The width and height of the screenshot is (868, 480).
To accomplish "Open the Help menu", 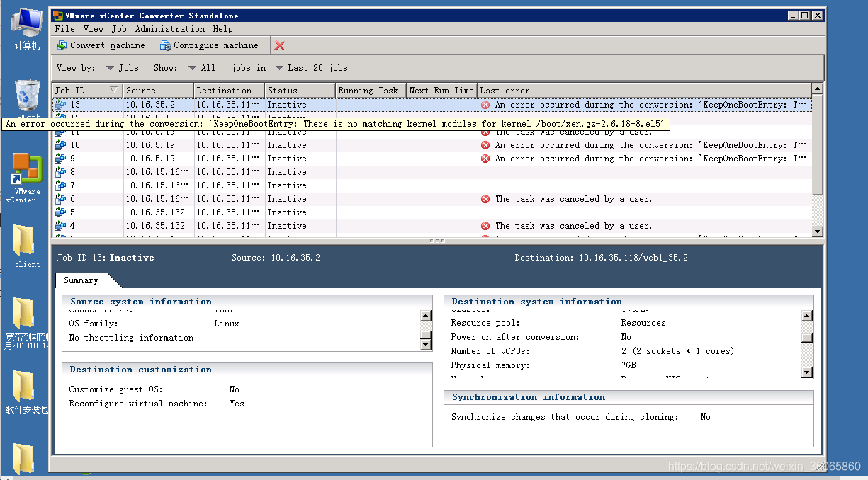I will (222, 29).
